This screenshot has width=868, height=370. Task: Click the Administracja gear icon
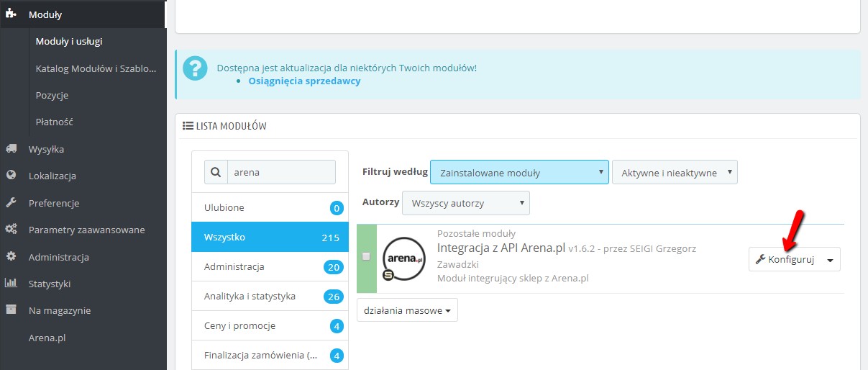(x=11, y=257)
